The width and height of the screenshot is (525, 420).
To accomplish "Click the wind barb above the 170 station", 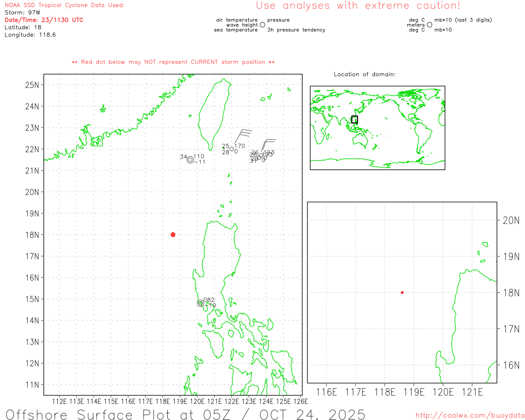I will (242, 135).
